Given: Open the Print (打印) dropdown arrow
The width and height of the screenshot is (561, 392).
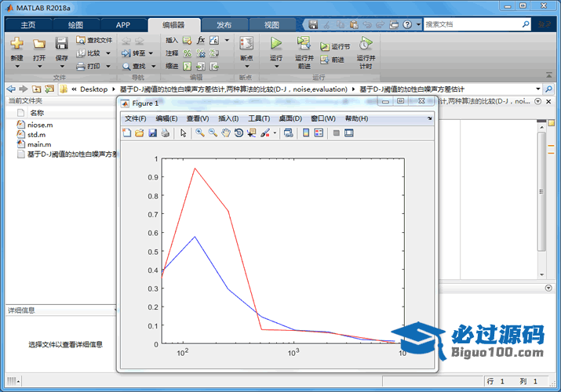Looking at the screenshot, I should click(x=108, y=67).
